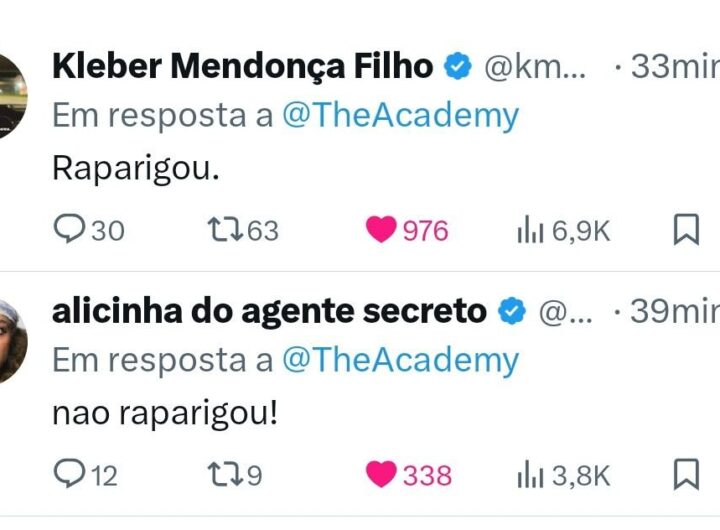The width and height of the screenshot is (720, 530).
Task: View analytics showing 6,9K views
Action: [x=563, y=230]
